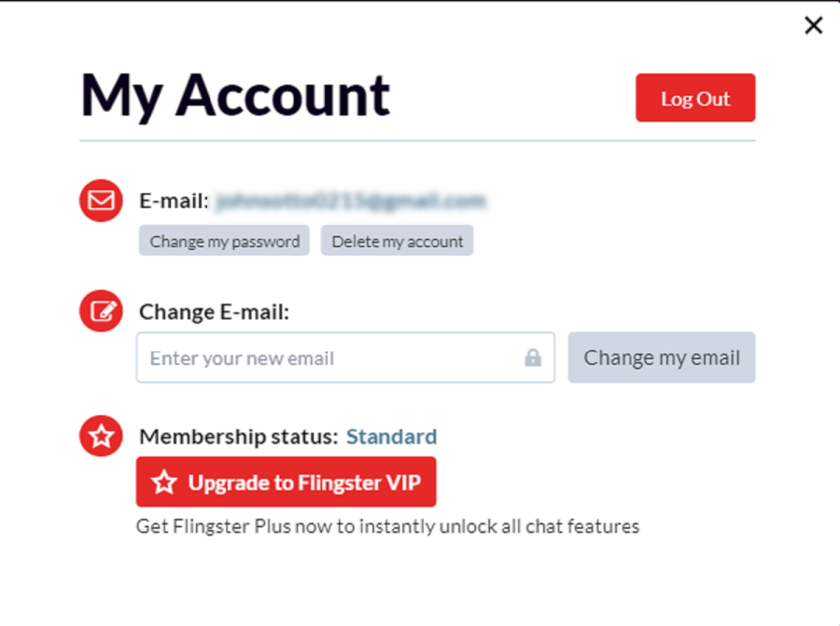Click the star icon on Upgrade button

pos(164,482)
